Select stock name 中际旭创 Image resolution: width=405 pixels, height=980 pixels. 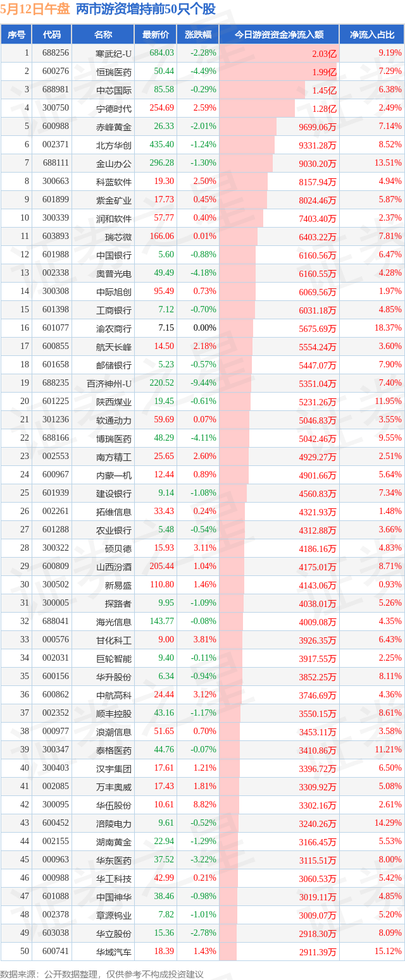(114, 291)
